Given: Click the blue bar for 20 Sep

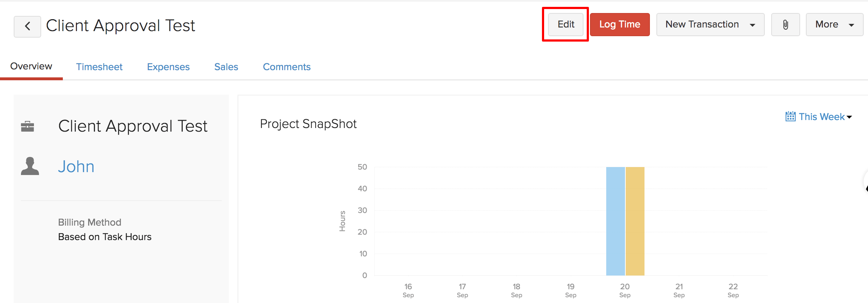Looking at the screenshot, I should [615, 221].
